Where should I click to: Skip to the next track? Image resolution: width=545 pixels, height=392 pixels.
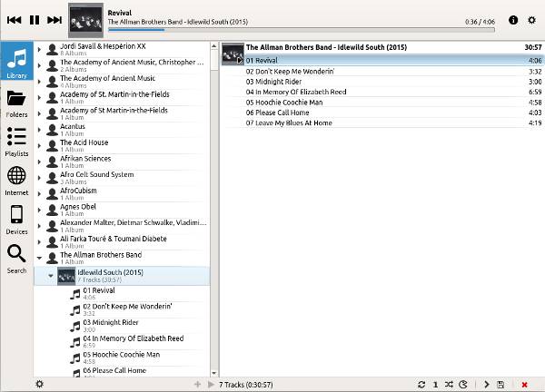click(x=54, y=20)
